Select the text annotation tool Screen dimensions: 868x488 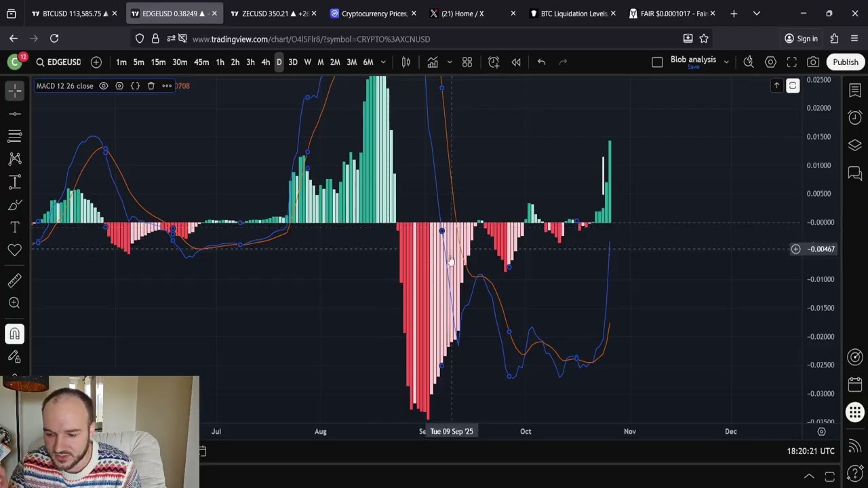(x=15, y=227)
